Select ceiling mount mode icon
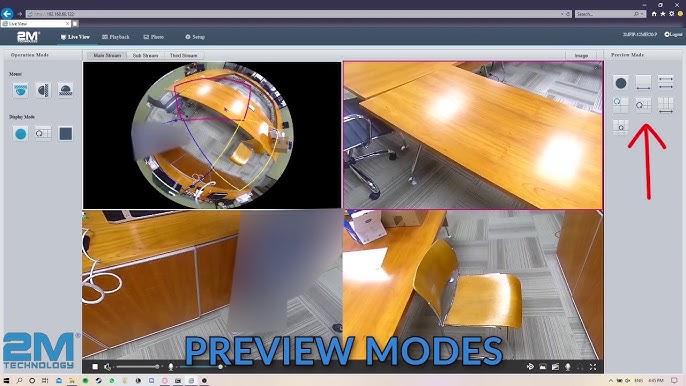The image size is (686, 386). tap(21, 90)
